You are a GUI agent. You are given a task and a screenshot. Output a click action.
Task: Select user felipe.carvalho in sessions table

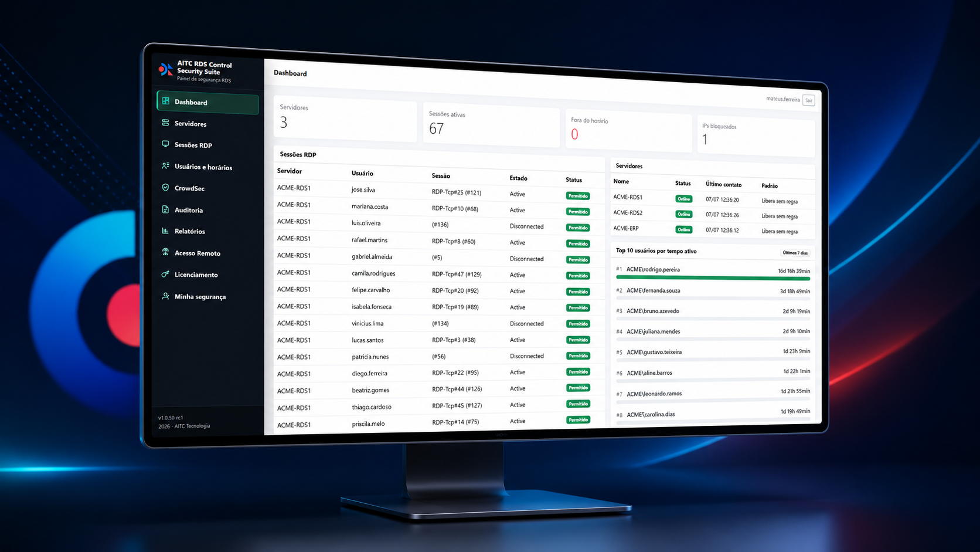click(370, 290)
